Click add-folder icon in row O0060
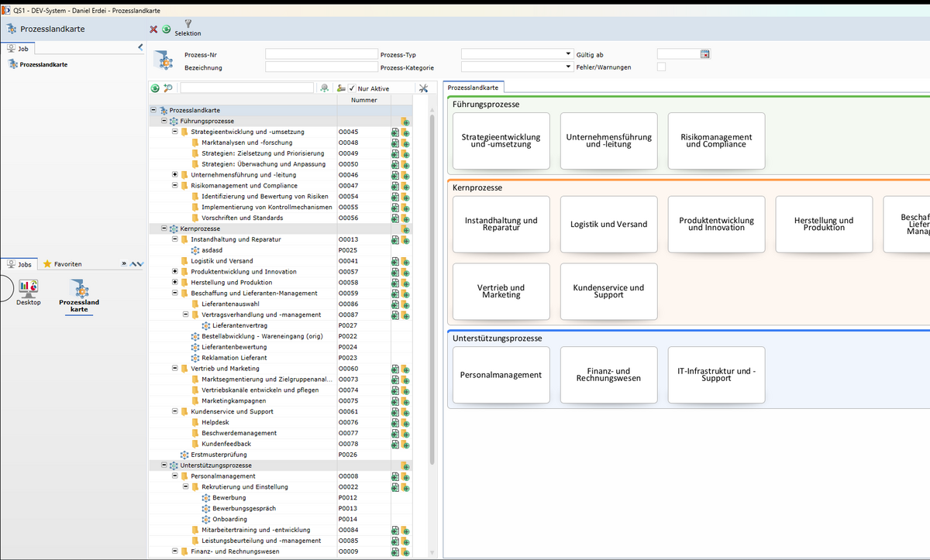 coord(405,369)
